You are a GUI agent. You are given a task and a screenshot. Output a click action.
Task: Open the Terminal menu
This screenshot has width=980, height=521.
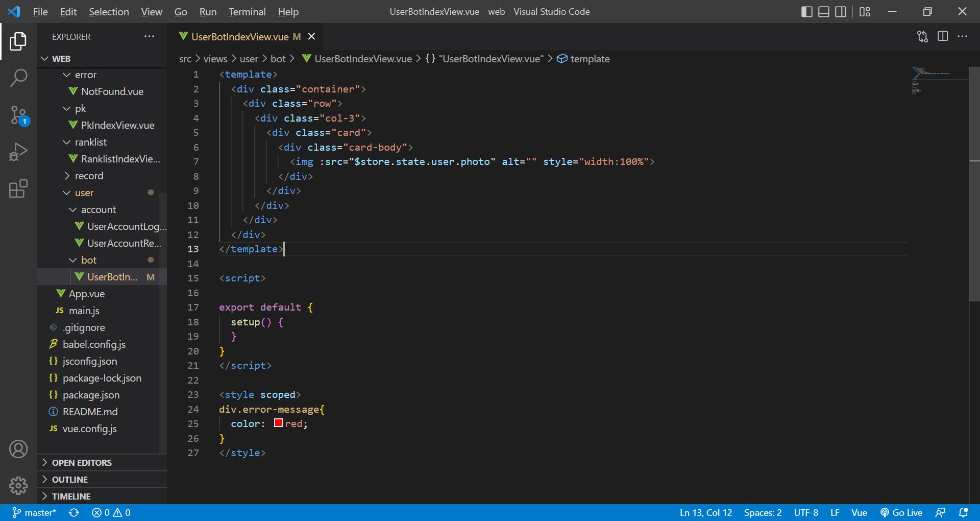[x=247, y=12]
